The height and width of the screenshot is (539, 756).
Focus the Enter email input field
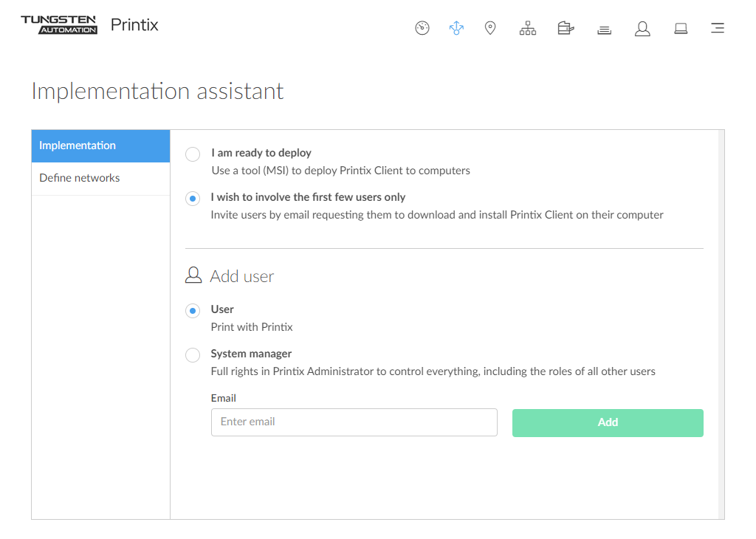[354, 422]
